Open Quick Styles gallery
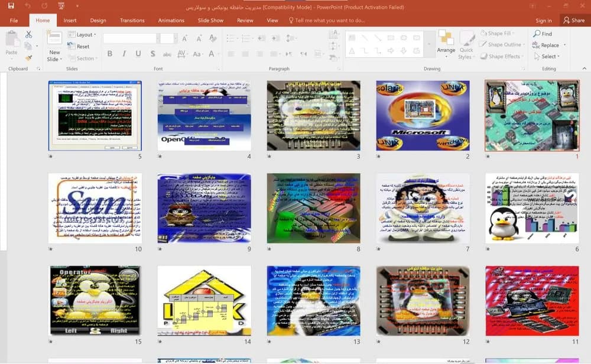 coord(466,44)
